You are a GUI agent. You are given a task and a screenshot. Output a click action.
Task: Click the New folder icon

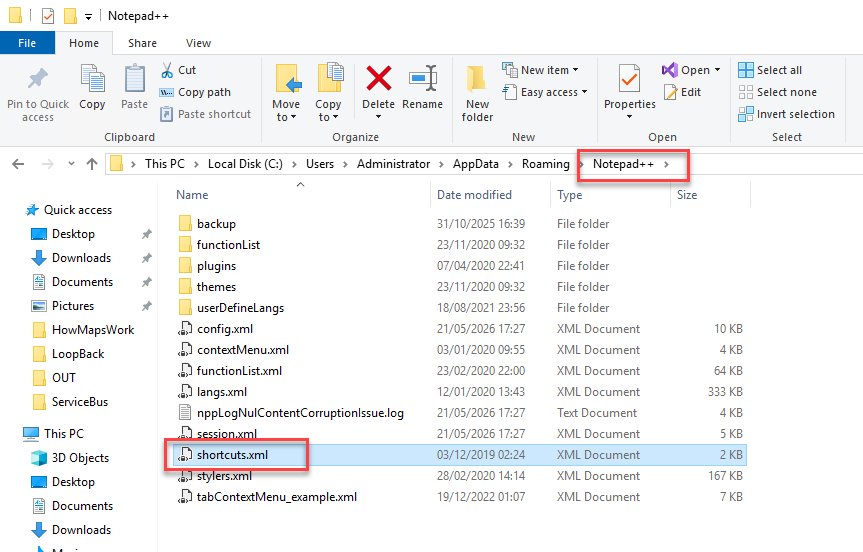coord(477,79)
